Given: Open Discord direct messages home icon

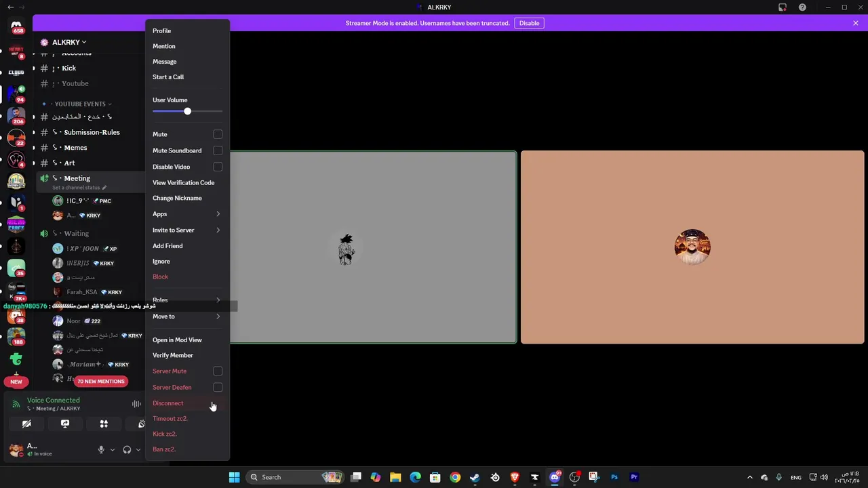Looking at the screenshot, I should 16,26.
